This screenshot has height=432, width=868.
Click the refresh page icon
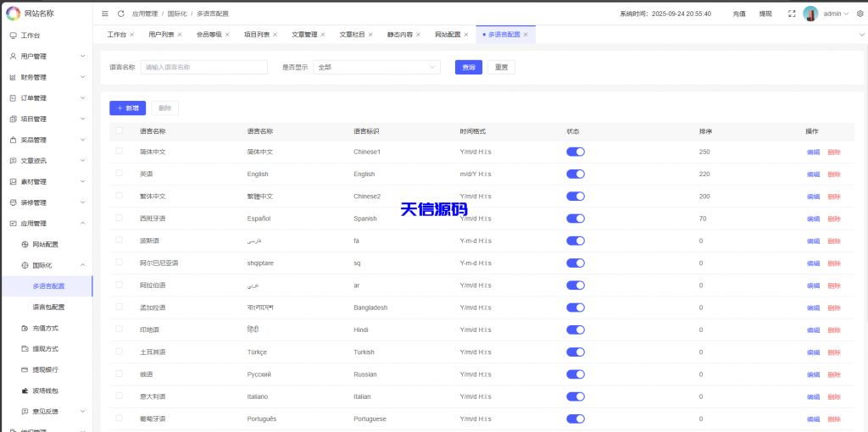click(x=120, y=14)
